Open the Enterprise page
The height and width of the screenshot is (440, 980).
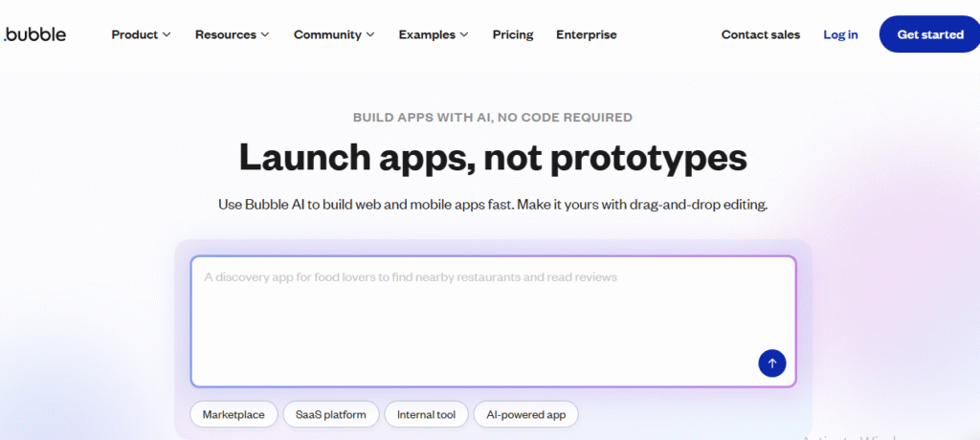586,34
